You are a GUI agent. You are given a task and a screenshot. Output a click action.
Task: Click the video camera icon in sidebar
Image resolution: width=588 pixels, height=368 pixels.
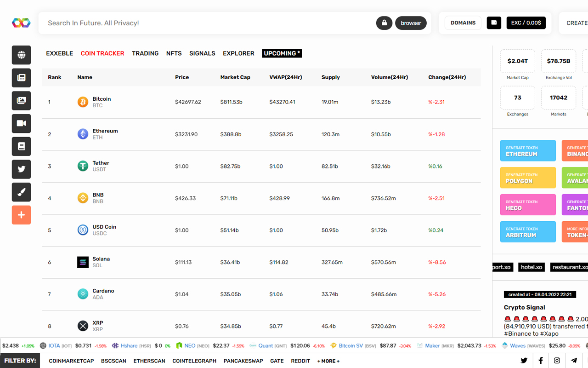pyautogui.click(x=21, y=123)
